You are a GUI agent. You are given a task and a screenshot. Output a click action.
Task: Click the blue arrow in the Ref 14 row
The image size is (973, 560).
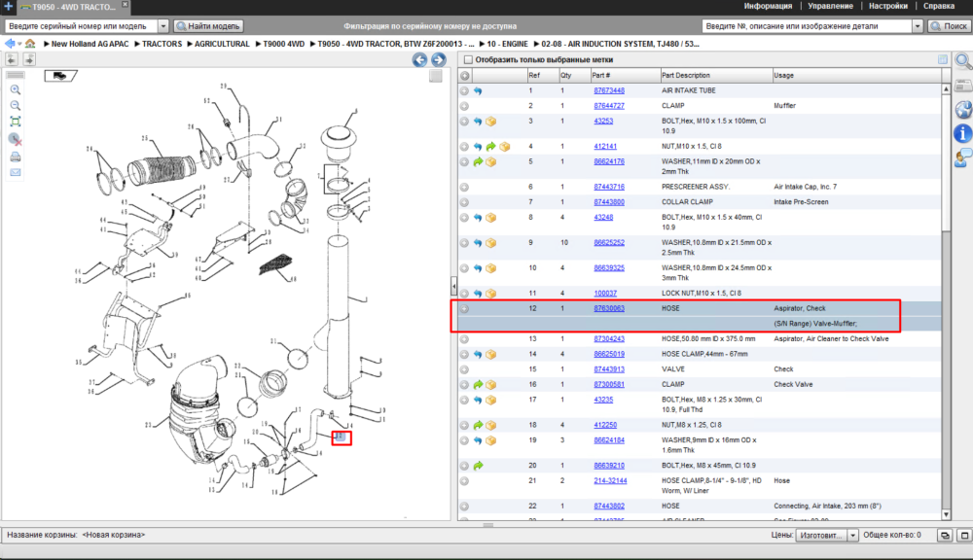(x=478, y=355)
